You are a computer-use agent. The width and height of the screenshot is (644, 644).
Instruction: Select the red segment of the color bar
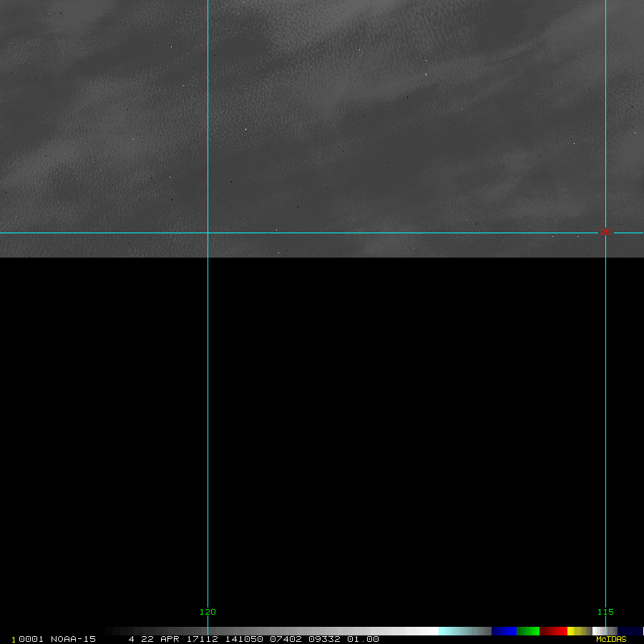553,631
